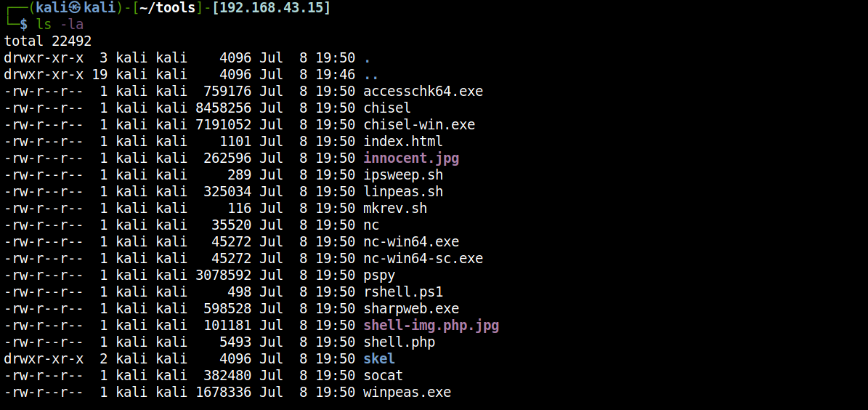The width and height of the screenshot is (868, 410).
Task: Click the ipsweep.sh script name
Action: [x=403, y=175]
